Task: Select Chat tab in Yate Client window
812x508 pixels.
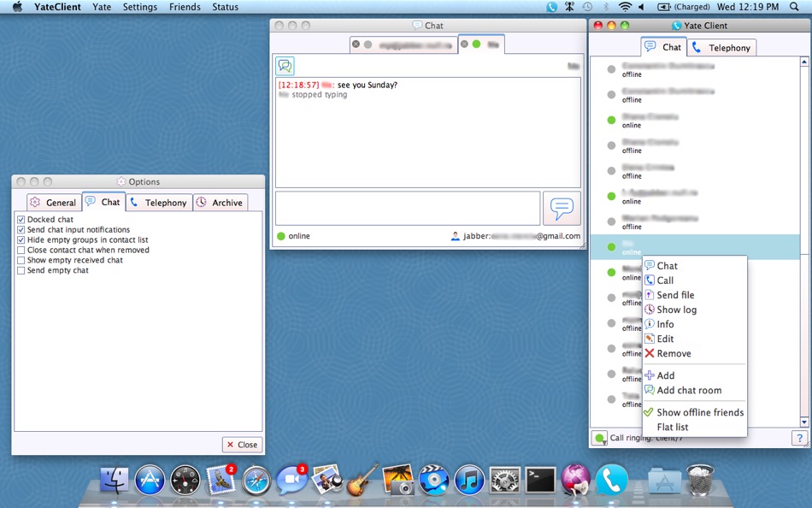Action: pos(664,47)
